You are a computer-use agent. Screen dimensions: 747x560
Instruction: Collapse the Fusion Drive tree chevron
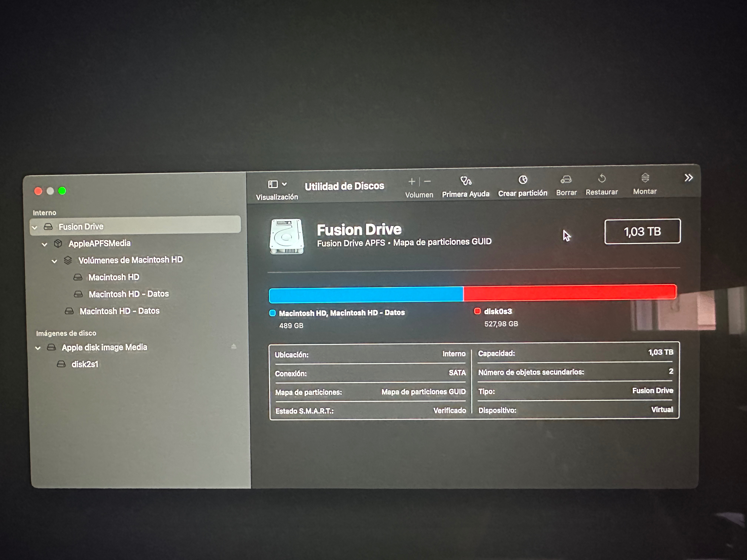click(x=34, y=228)
